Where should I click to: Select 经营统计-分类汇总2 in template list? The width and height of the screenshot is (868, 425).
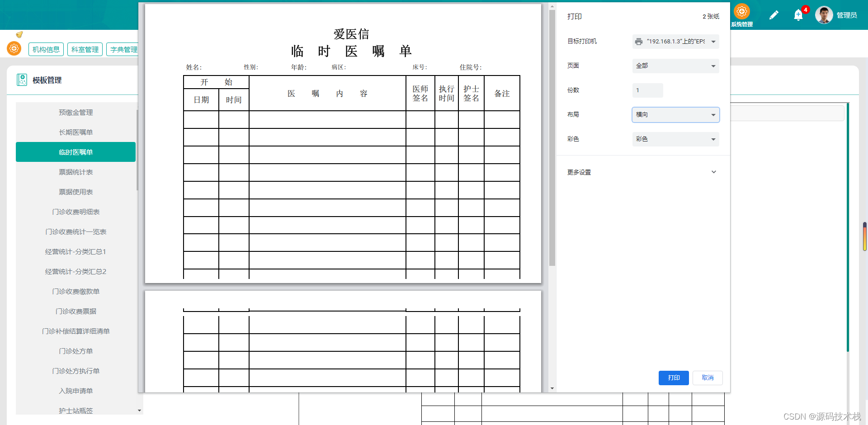(75, 272)
